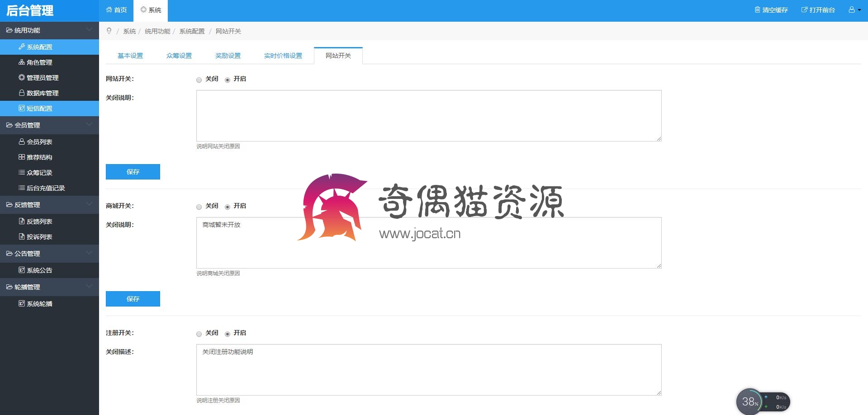
Task: Collapse the 统用功能 menu chevron
Action: pyautogui.click(x=89, y=30)
